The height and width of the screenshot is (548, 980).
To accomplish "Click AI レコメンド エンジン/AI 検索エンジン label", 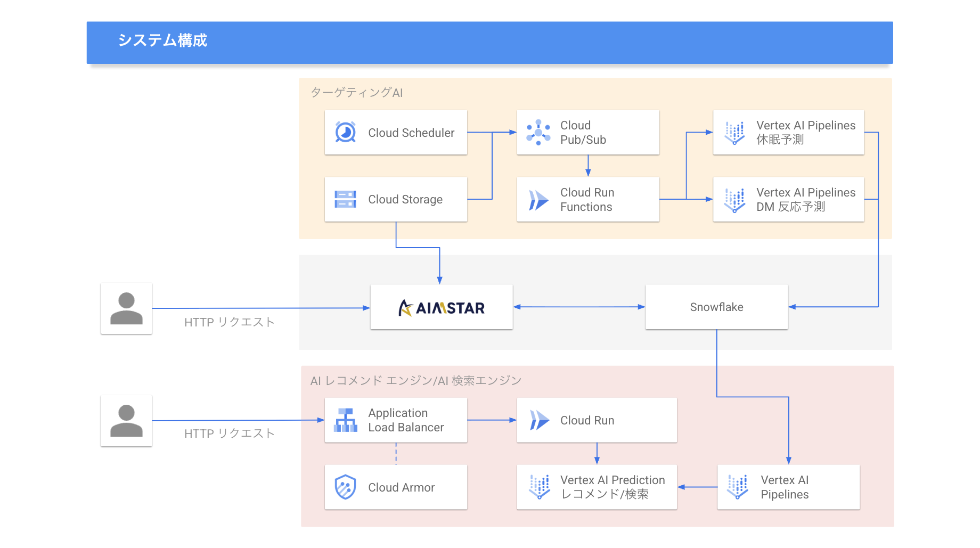I will click(416, 381).
